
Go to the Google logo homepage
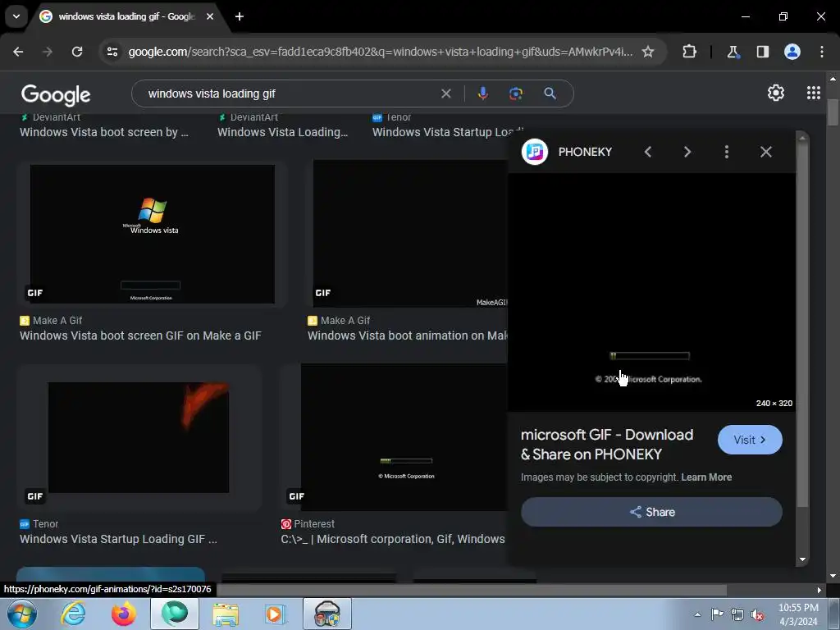pyautogui.click(x=56, y=95)
